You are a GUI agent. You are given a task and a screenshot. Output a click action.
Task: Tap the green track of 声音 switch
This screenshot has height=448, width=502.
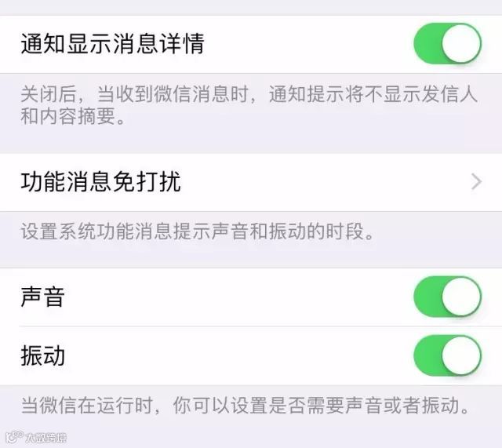[x=427, y=297]
